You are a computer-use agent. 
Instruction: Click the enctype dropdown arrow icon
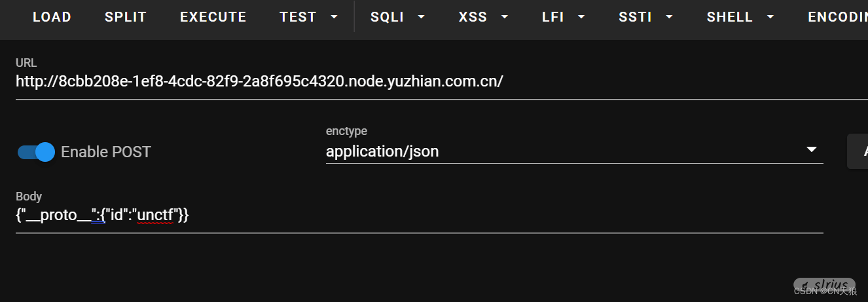pyautogui.click(x=812, y=149)
